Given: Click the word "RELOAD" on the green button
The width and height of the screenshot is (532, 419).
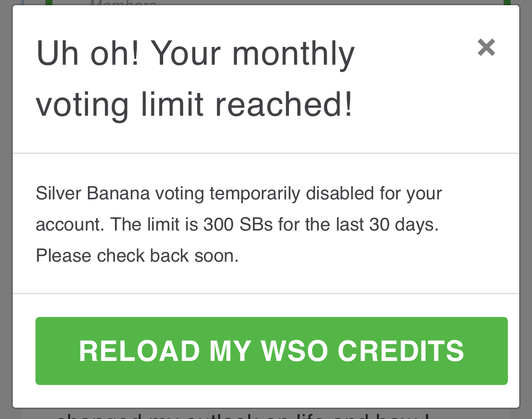Looking at the screenshot, I should (140, 351).
